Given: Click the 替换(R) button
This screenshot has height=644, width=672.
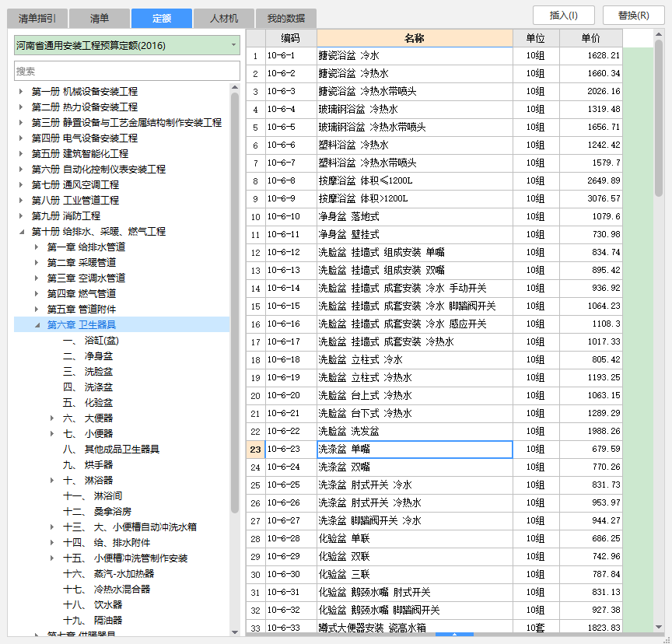Looking at the screenshot, I should click(633, 15).
